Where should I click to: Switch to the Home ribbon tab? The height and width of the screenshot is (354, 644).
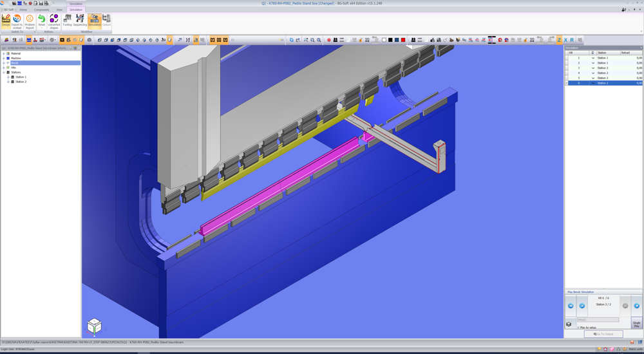coord(23,10)
